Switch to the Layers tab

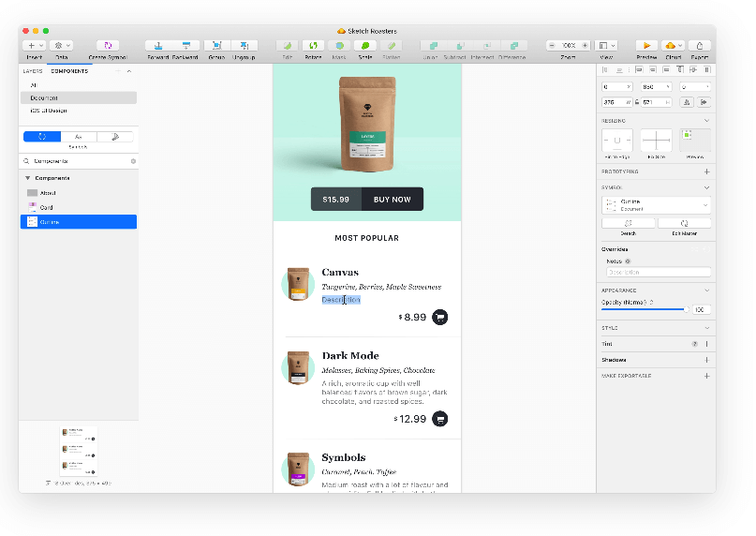click(33, 71)
